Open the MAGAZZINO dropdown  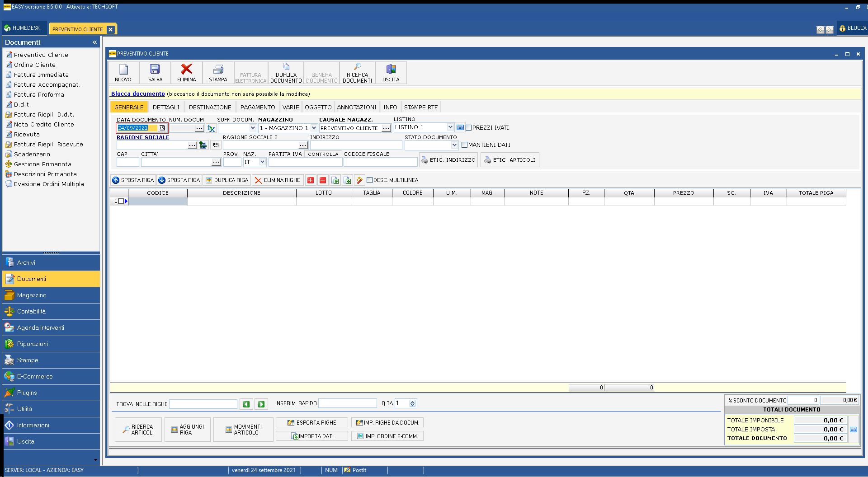pyautogui.click(x=314, y=128)
